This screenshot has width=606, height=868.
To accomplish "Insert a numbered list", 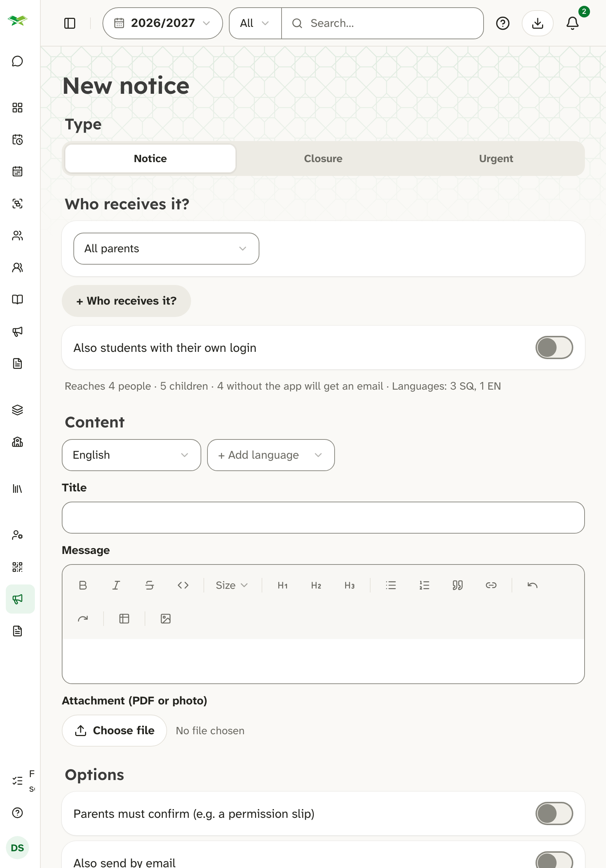I will (424, 585).
